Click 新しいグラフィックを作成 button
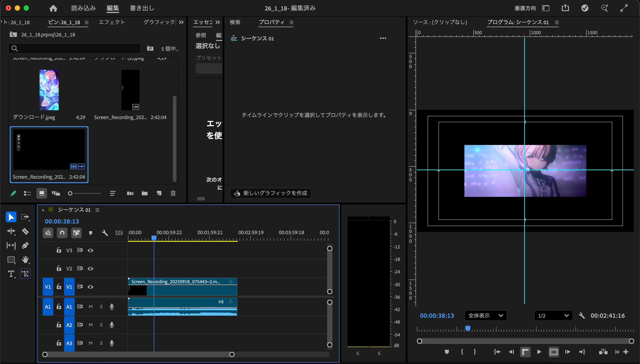The height and width of the screenshot is (364, 640). point(271,193)
